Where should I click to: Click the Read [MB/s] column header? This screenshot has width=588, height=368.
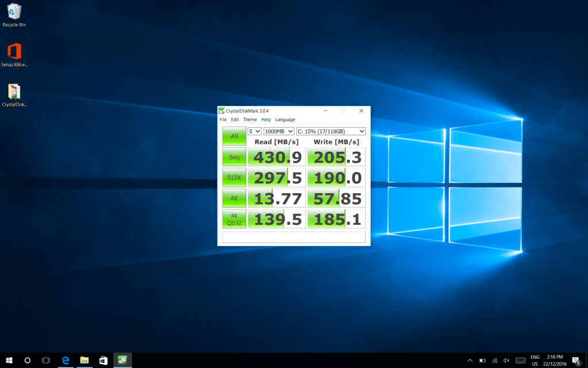(277, 141)
